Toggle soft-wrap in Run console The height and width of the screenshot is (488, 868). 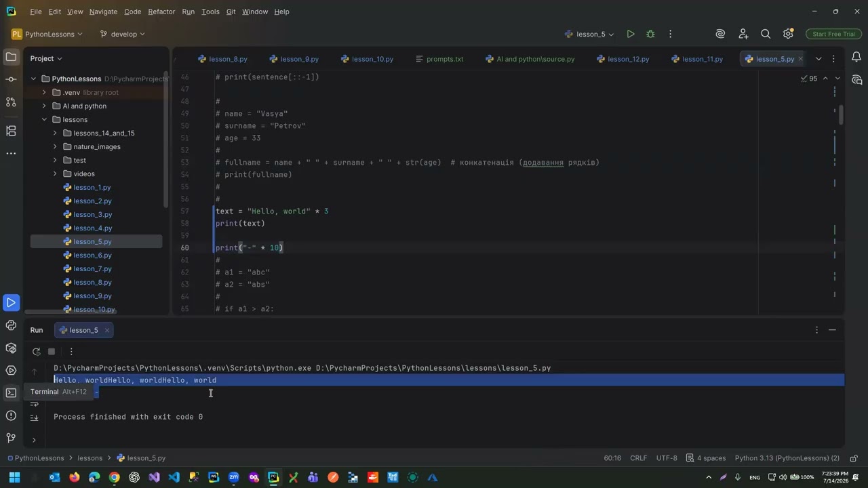34,404
